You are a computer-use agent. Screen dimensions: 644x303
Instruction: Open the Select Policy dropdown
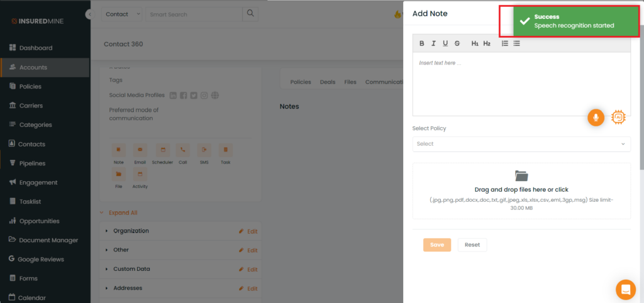pos(521,144)
